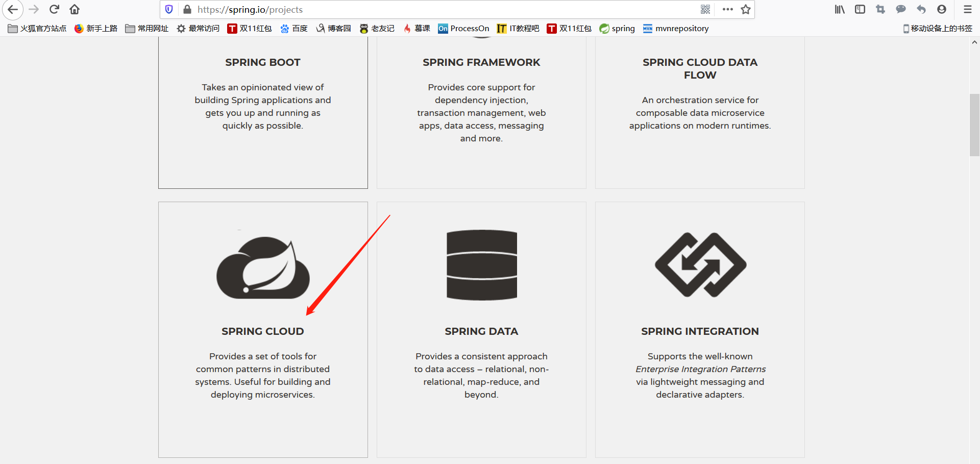Open the SPRING CLOUD project heading
The width and height of the screenshot is (980, 464).
263,331
